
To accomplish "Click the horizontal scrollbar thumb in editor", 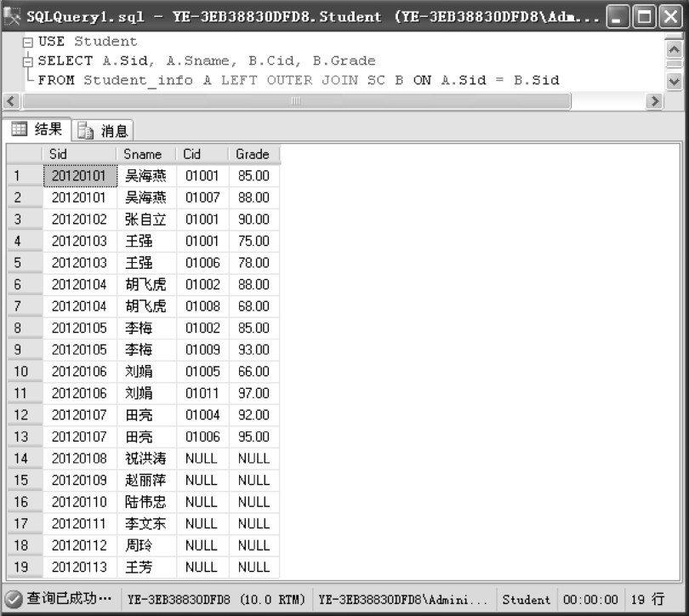I will pyautogui.click(x=296, y=101).
